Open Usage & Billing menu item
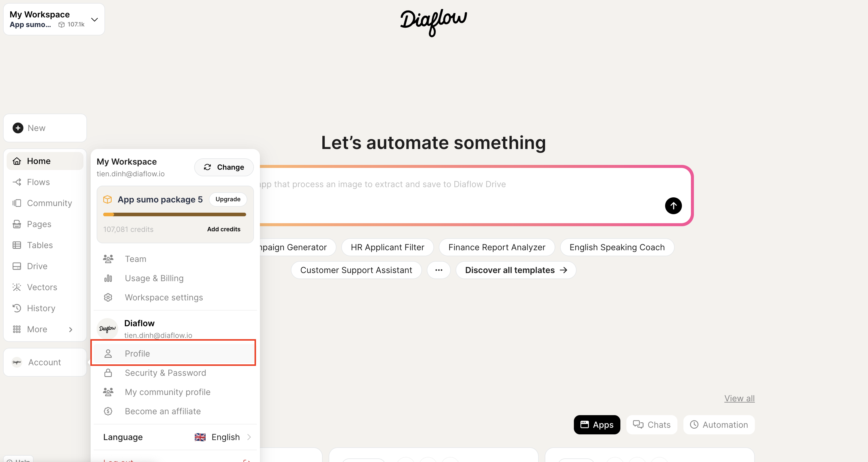 (x=154, y=278)
